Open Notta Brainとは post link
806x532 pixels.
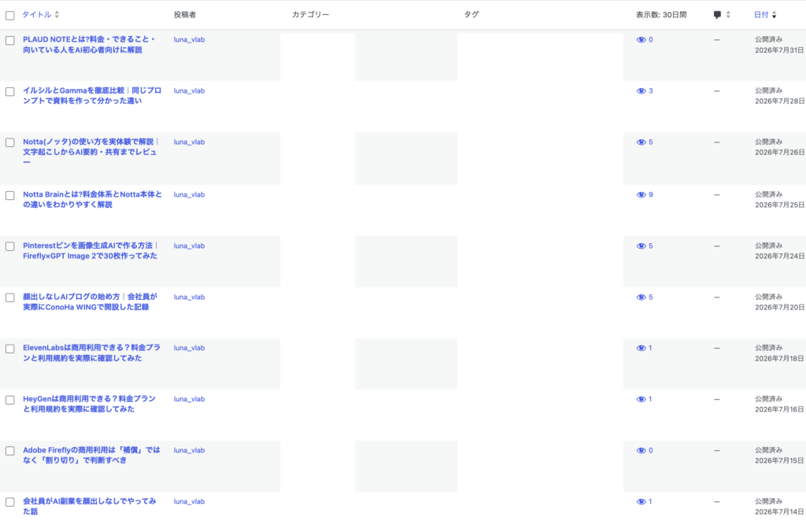[x=93, y=199]
